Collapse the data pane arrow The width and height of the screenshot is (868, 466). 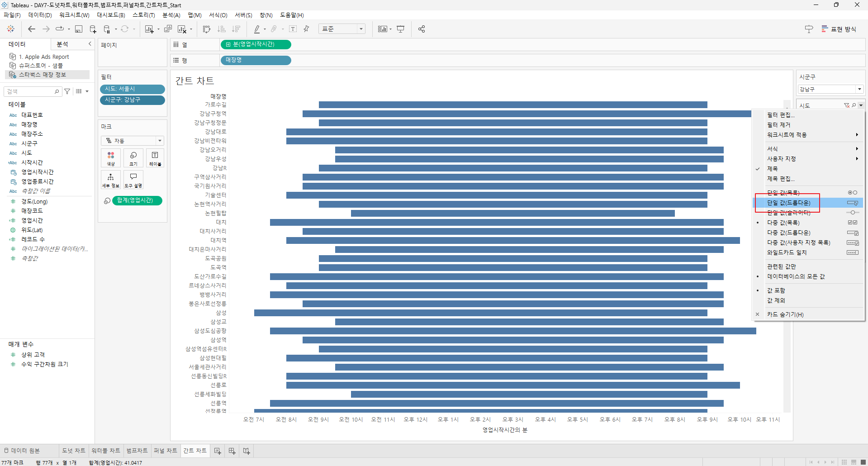(x=90, y=44)
